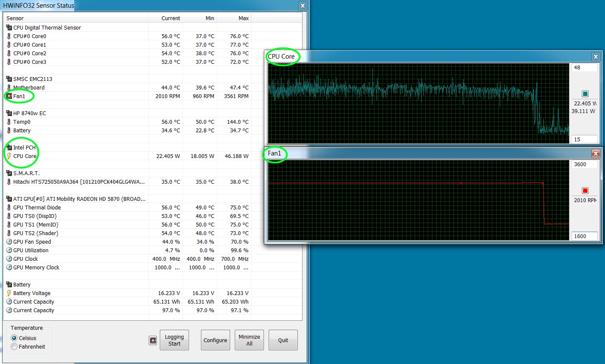This screenshot has width=605, height=364.
Task: Click the lightning bolt icon beside CPU Core
Action: [9, 156]
